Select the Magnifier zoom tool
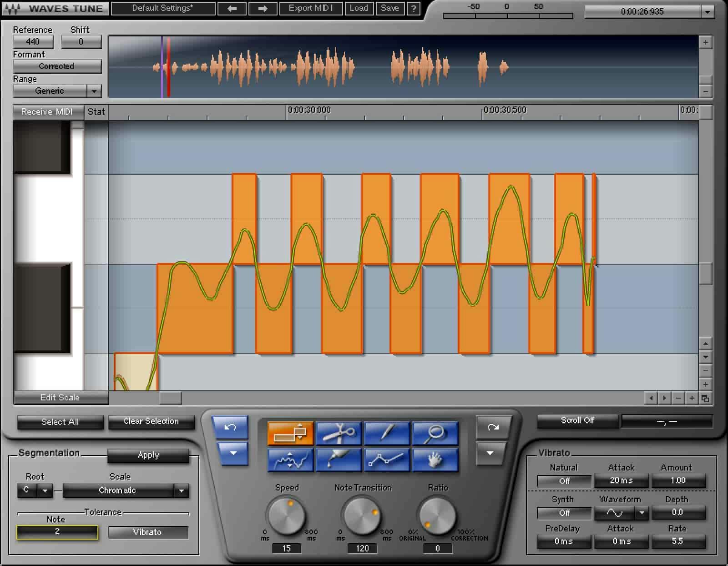 435,433
